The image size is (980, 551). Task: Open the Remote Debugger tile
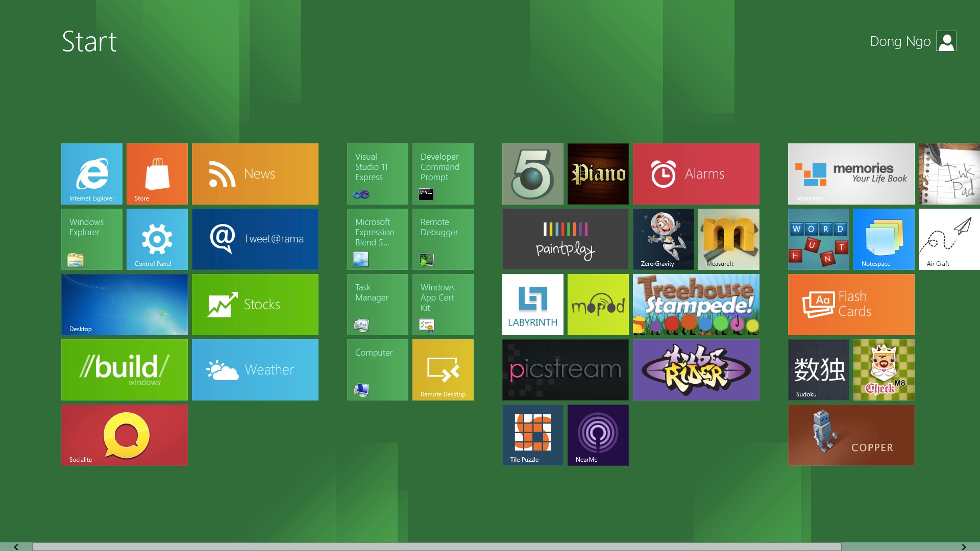click(443, 239)
